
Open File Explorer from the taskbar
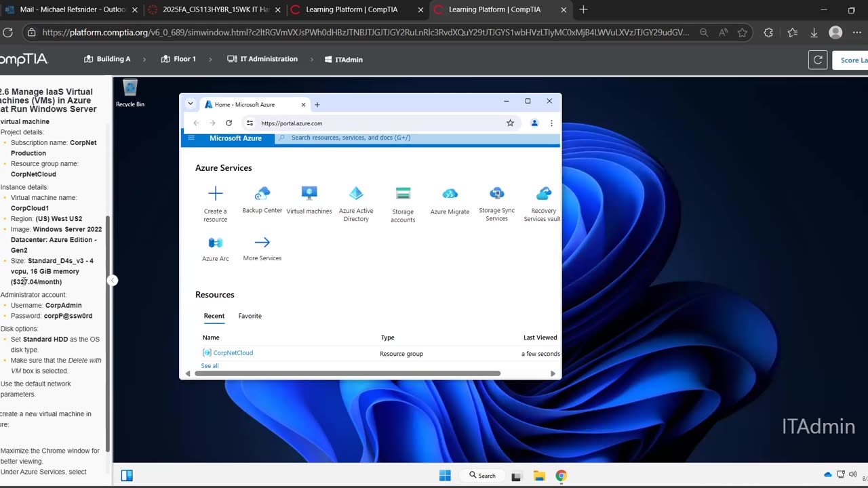539,475
